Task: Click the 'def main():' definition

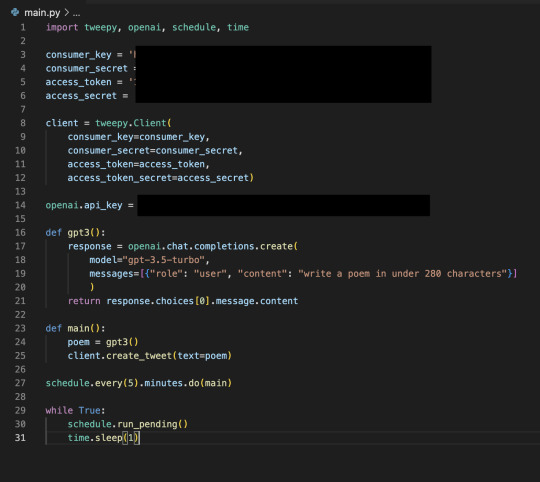Action: coord(75,328)
